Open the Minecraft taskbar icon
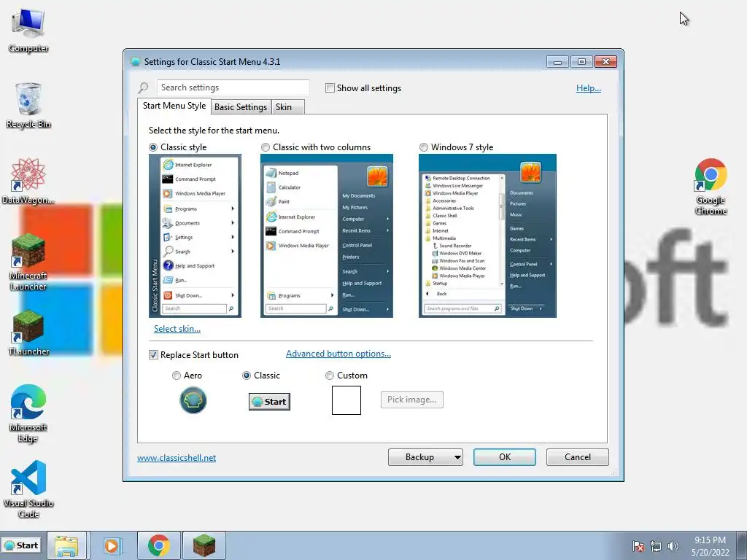 click(204, 545)
